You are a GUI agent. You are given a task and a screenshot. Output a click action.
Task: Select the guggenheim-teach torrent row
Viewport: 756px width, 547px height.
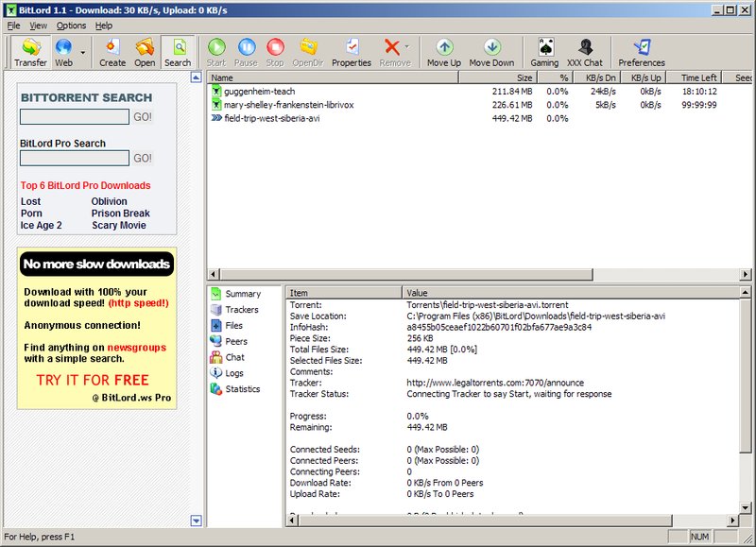[479, 91]
